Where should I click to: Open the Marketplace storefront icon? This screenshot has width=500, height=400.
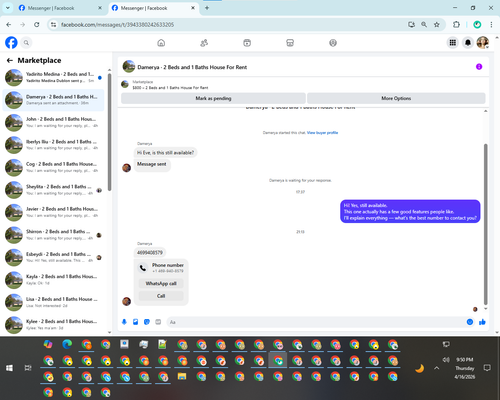click(290, 43)
